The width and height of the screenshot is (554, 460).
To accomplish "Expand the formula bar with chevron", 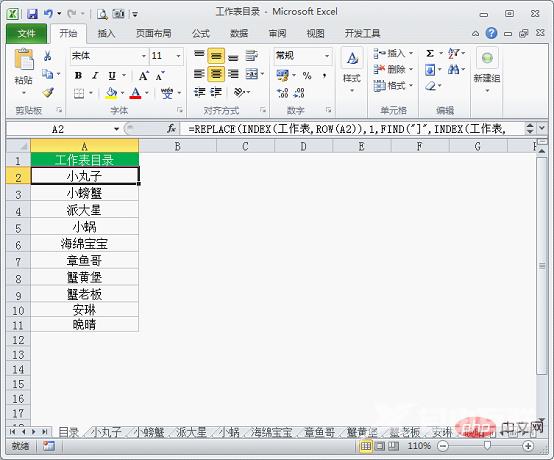I will (542, 128).
